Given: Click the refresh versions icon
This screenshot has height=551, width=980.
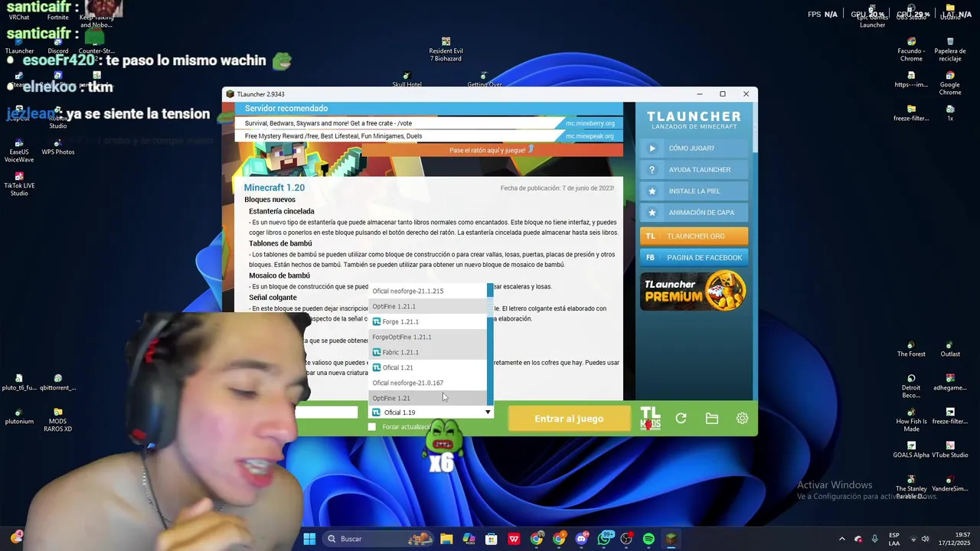Looking at the screenshot, I should [681, 419].
